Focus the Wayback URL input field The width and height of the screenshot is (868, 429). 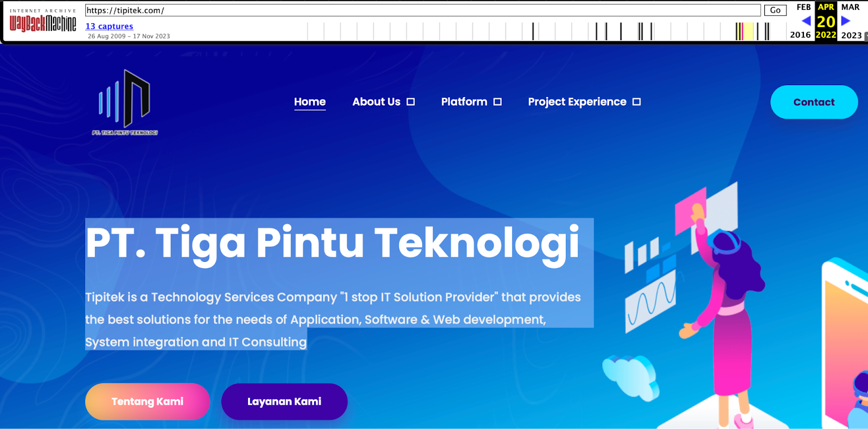click(x=423, y=10)
